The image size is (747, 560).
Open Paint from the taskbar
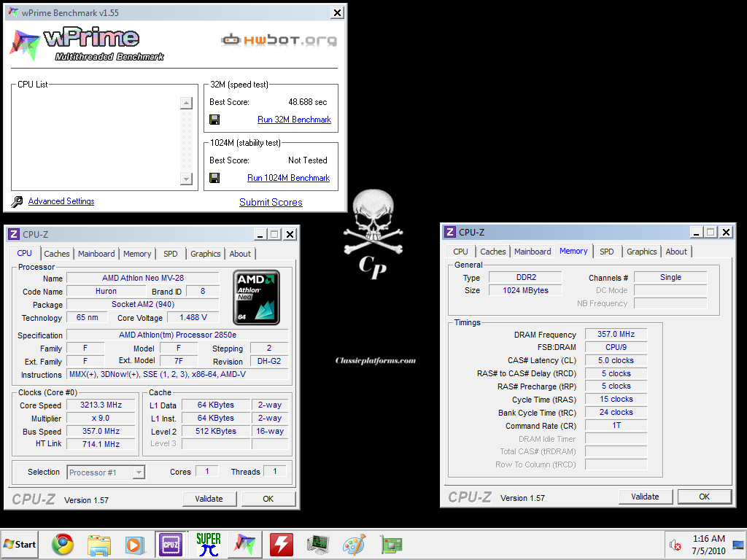354,545
